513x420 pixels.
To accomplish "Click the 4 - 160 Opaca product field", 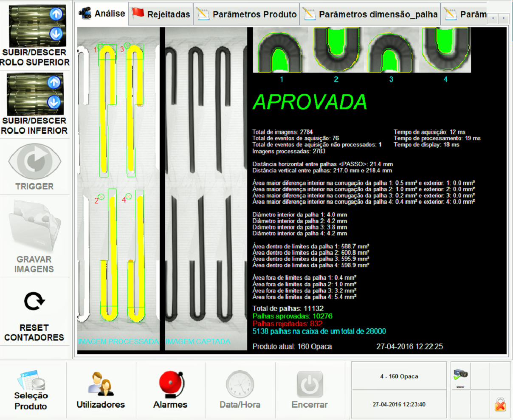I will tap(399, 376).
